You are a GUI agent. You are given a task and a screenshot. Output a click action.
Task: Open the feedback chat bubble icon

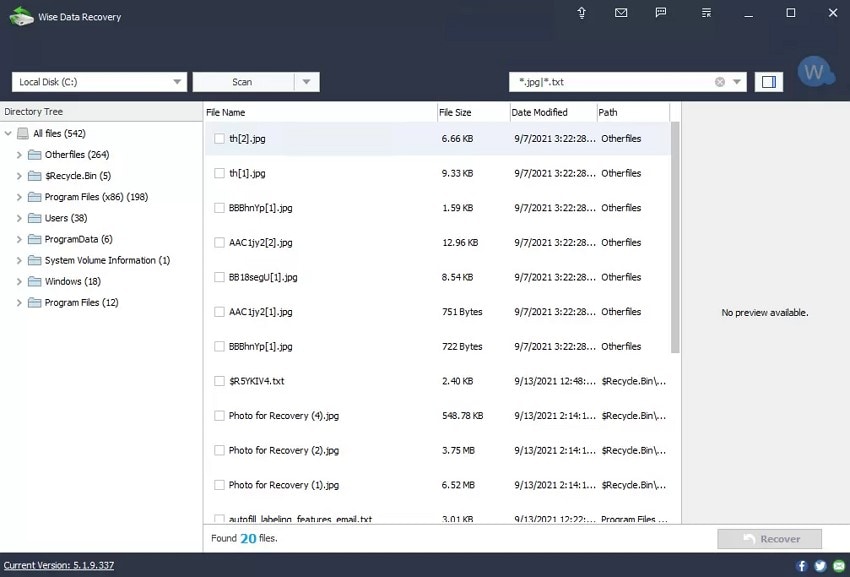661,12
